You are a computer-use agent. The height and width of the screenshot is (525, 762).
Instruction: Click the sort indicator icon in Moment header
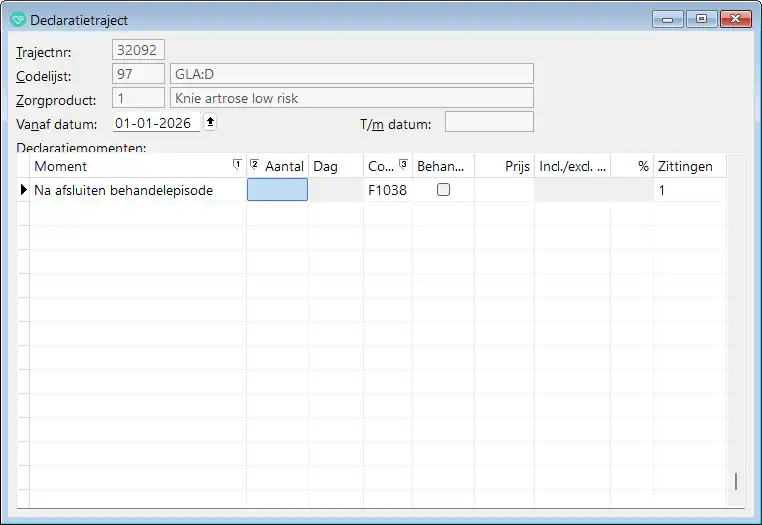click(x=237, y=165)
